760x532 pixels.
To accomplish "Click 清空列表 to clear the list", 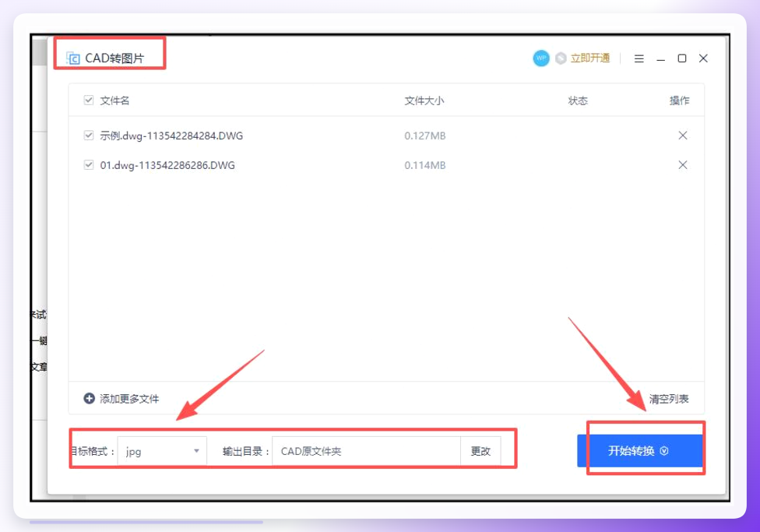I will [x=669, y=399].
